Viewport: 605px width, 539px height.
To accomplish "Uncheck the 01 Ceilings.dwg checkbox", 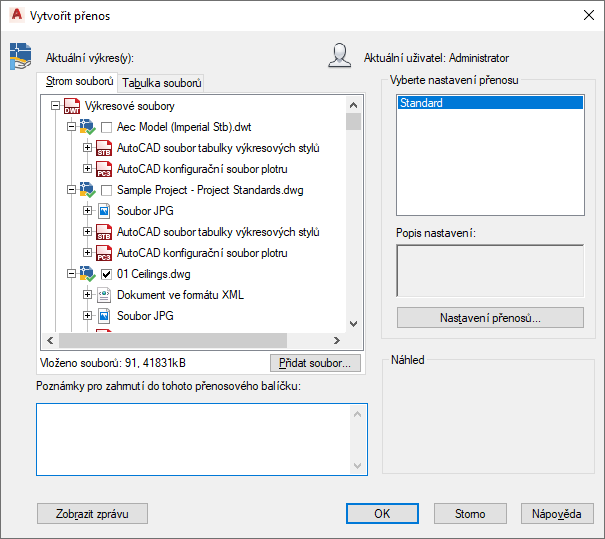I will tap(106, 274).
